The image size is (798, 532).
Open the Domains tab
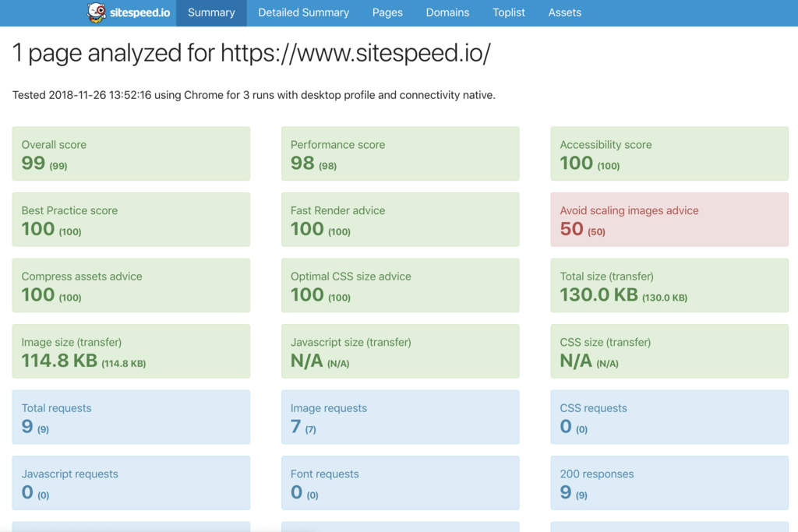(447, 12)
